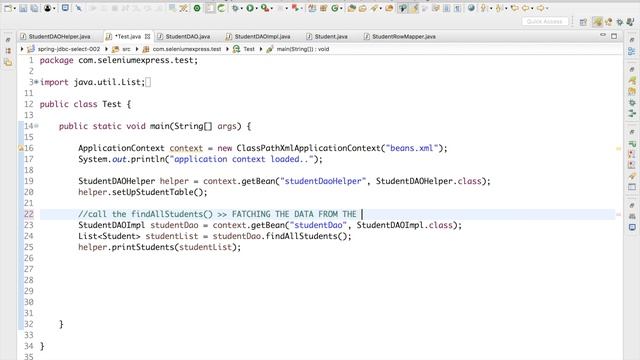640x360 pixels.
Task: Select the highlighted Java perspective icon
Action: 598,22
